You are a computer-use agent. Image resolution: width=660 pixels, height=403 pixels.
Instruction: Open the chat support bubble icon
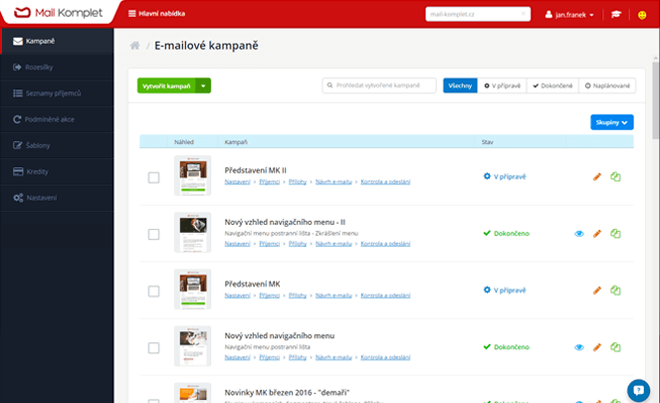(x=638, y=391)
